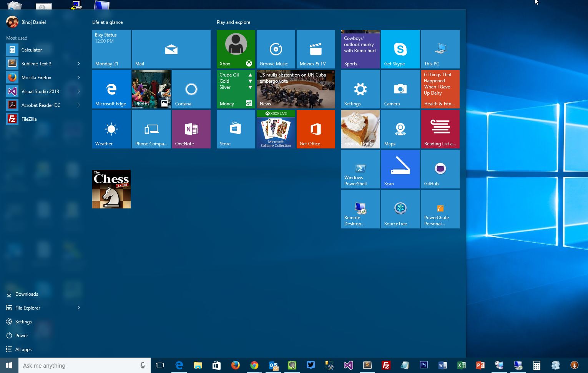Open the PowerChute Personal tile
This screenshot has width=588, height=373.
point(440,209)
